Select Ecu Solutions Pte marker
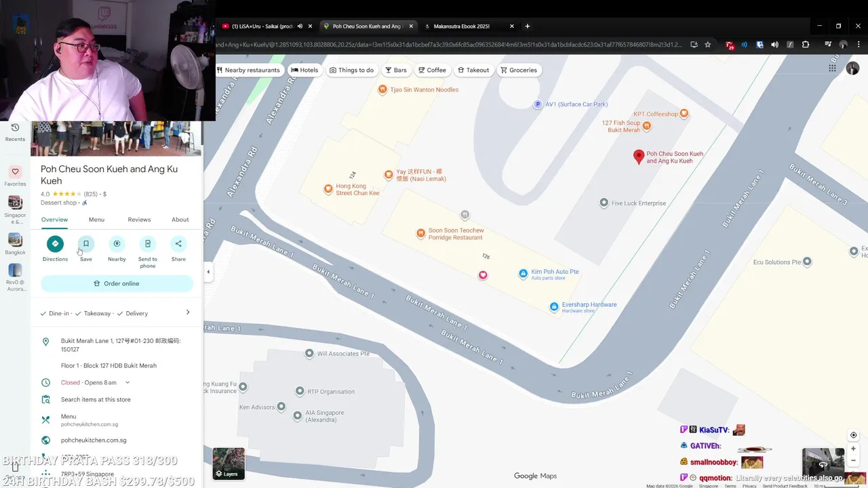This screenshot has width=868, height=488. coord(806,262)
